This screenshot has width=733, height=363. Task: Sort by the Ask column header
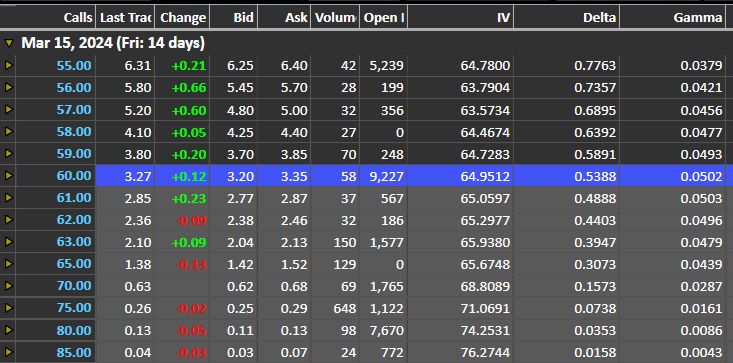(284, 17)
